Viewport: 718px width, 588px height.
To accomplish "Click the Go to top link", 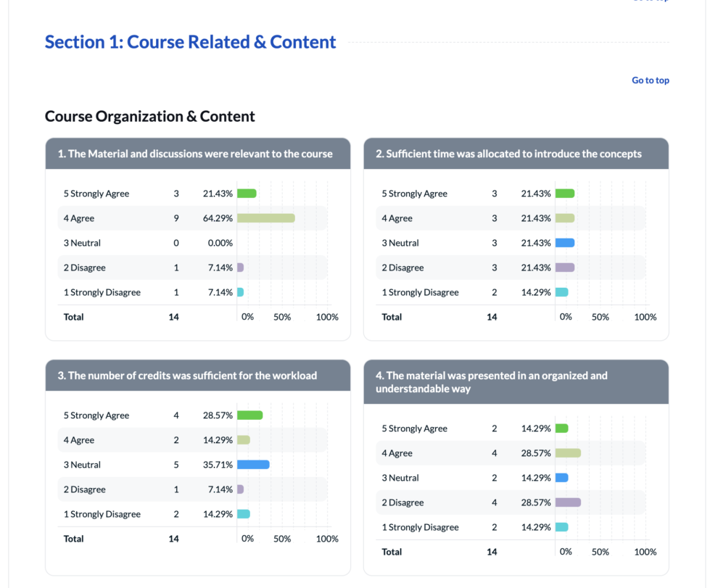I will click(651, 80).
